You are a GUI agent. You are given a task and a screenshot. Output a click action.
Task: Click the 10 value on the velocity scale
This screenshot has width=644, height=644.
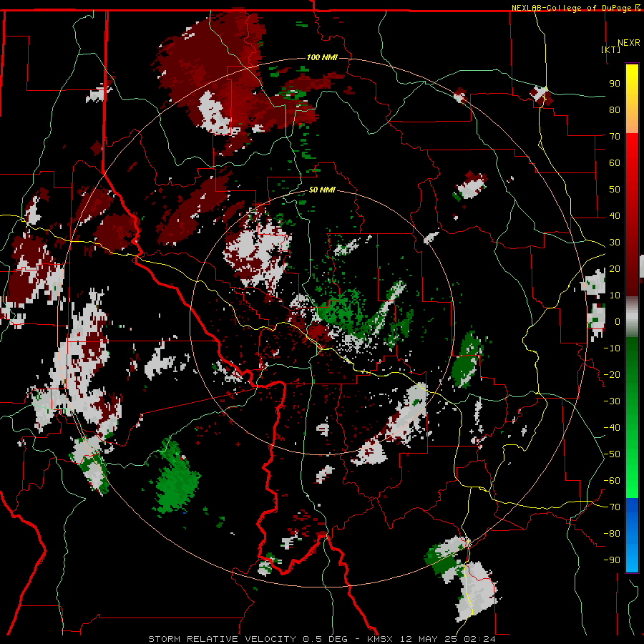tap(615, 296)
